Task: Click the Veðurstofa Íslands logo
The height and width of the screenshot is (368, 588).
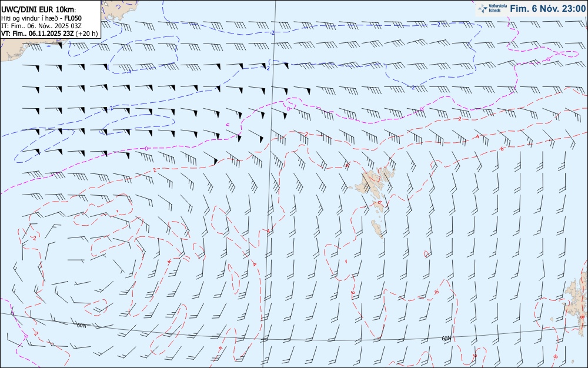Action: [492, 8]
